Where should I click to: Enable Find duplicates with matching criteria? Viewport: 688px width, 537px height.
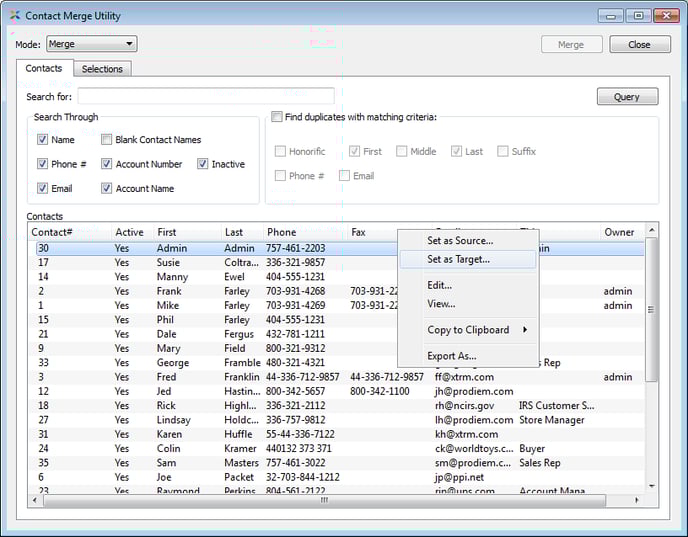[x=278, y=117]
